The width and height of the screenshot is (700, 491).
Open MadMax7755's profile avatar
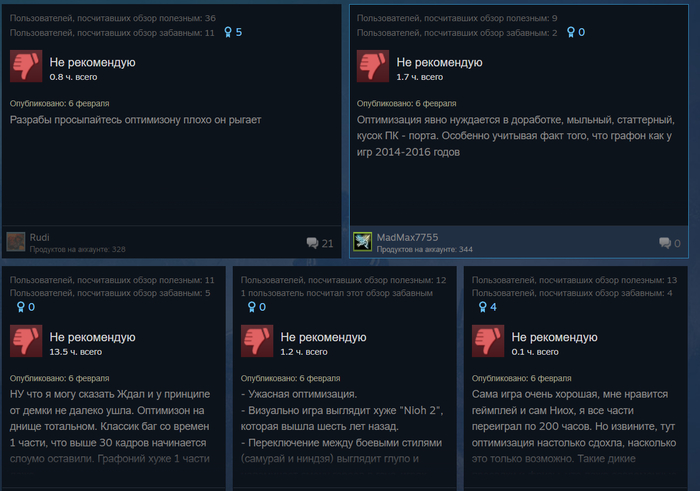coord(362,242)
